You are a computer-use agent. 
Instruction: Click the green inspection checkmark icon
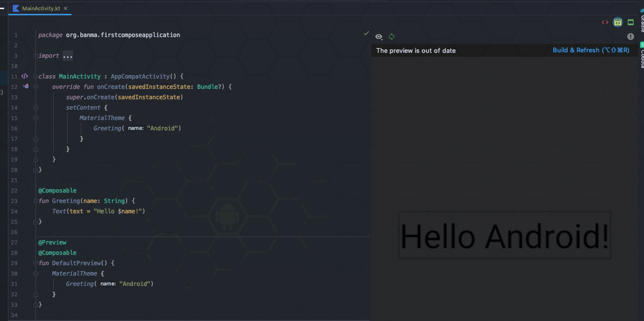366,33
